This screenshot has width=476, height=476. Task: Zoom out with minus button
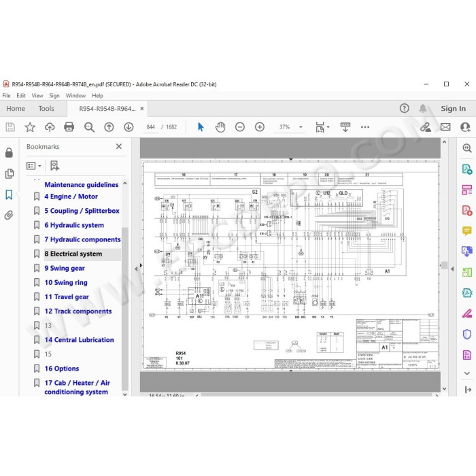(x=240, y=127)
